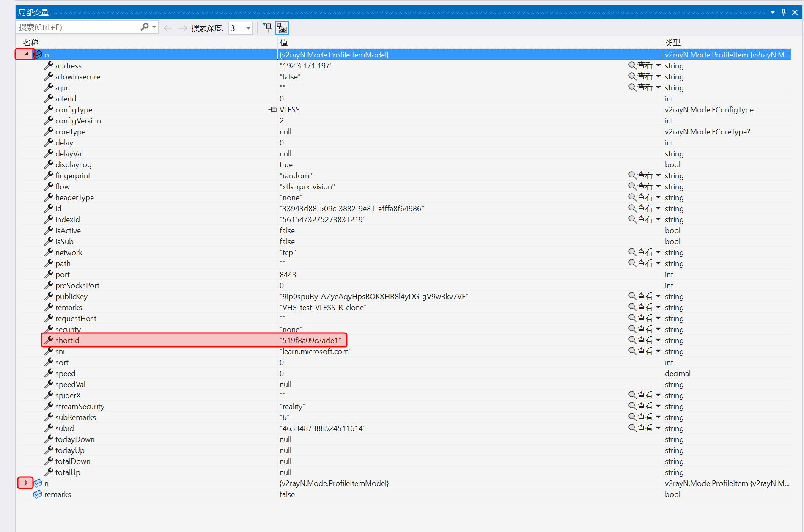804x532 pixels.
Task: Expand the variable n node
Action: [26, 483]
